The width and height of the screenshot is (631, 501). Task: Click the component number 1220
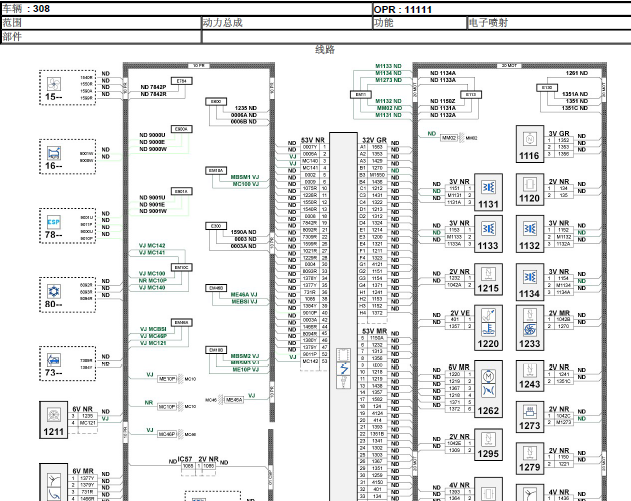coord(488,344)
